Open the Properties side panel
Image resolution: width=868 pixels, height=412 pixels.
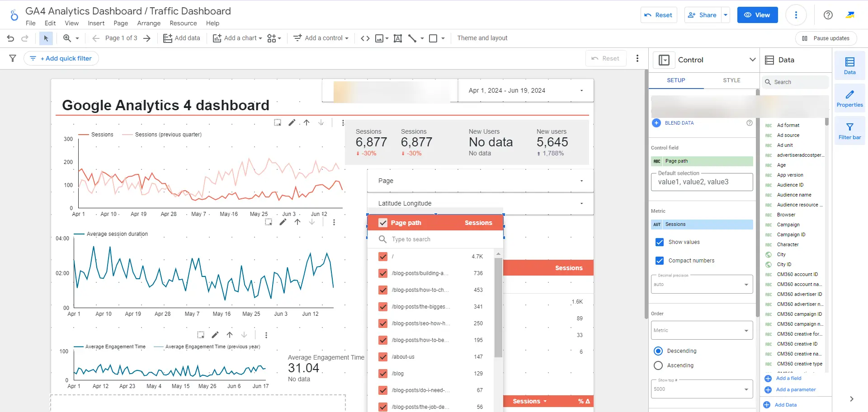pos(850,98)
